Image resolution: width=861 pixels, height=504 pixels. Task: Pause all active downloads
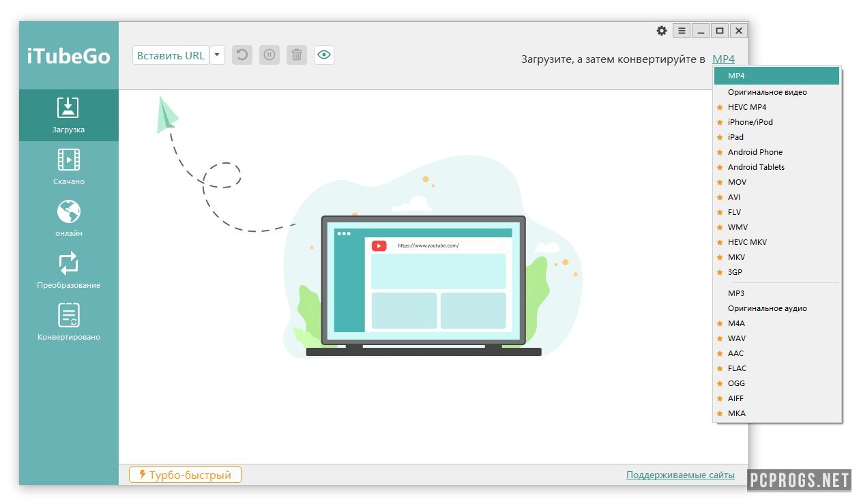click(x=269, y=55)
